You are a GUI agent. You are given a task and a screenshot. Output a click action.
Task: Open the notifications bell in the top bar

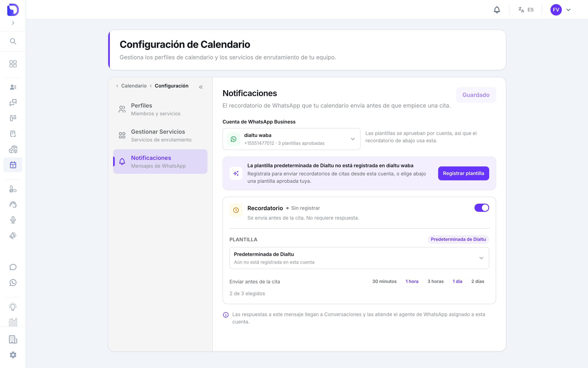[497, 10]
